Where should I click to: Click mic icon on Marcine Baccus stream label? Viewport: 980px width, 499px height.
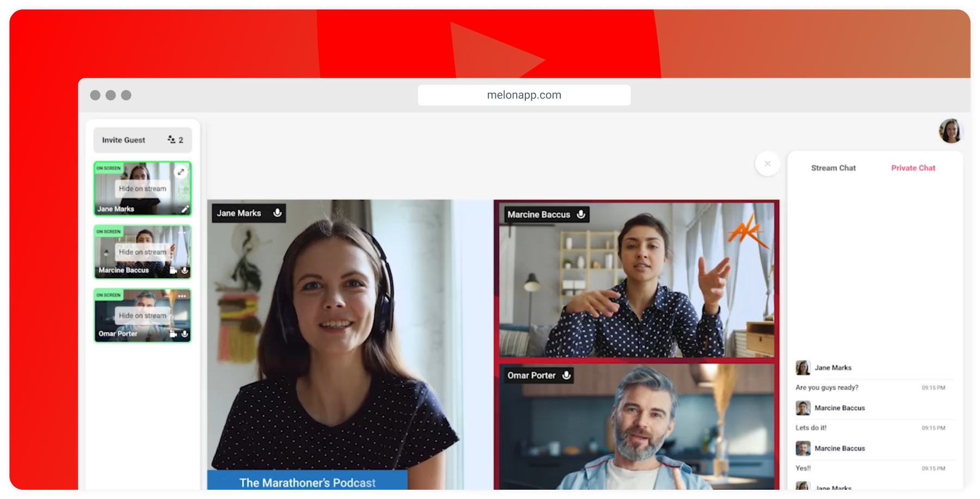pyautogui.click(x=581, y=214)
